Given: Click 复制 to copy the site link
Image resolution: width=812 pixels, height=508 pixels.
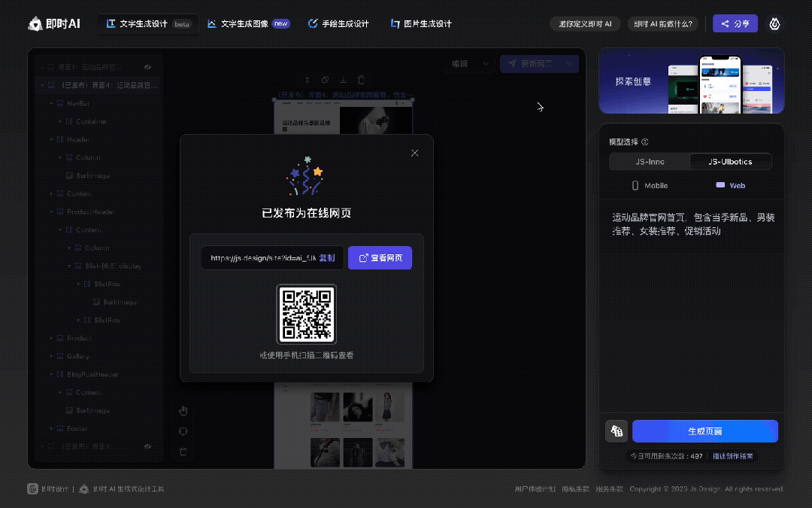Looking at the screenshot, I should tap(327, 257).
